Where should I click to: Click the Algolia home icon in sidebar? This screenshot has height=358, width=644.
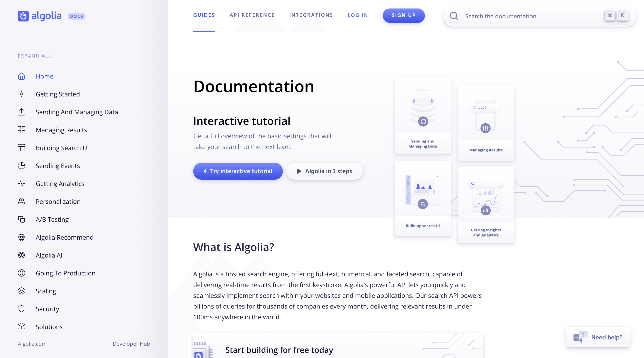[21, 76]
